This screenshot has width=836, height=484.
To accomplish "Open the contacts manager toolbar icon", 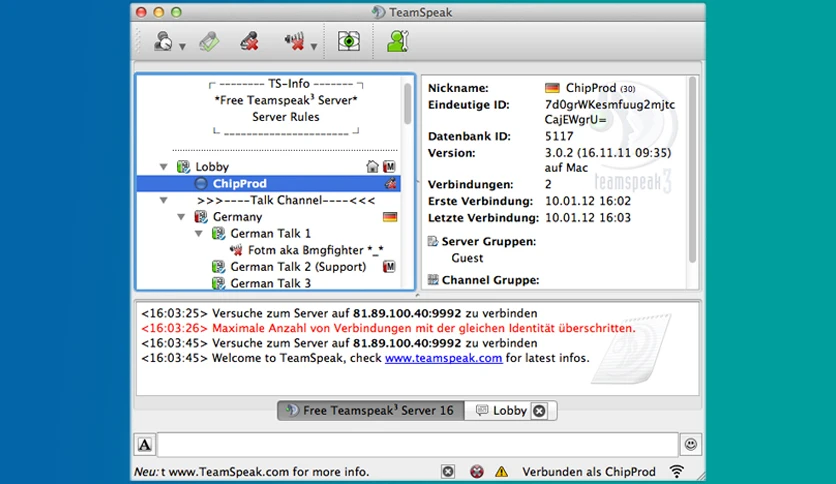I will coord(398,41).
